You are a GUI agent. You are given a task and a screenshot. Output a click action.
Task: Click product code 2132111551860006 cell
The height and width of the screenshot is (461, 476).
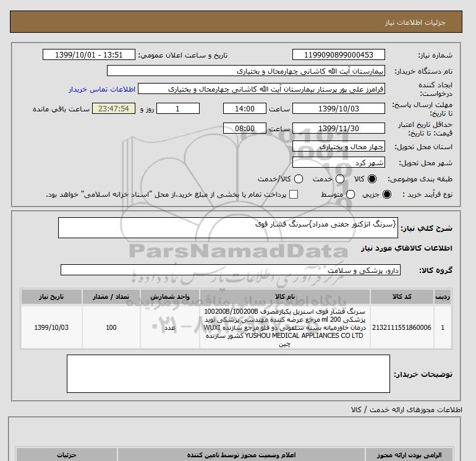pyautogui.click(x=402, y=327)
